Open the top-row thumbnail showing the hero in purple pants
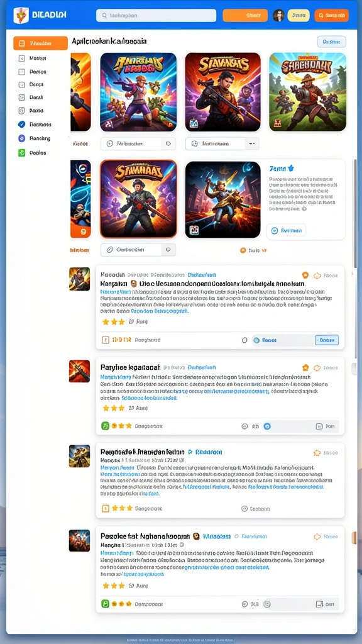 138,92
